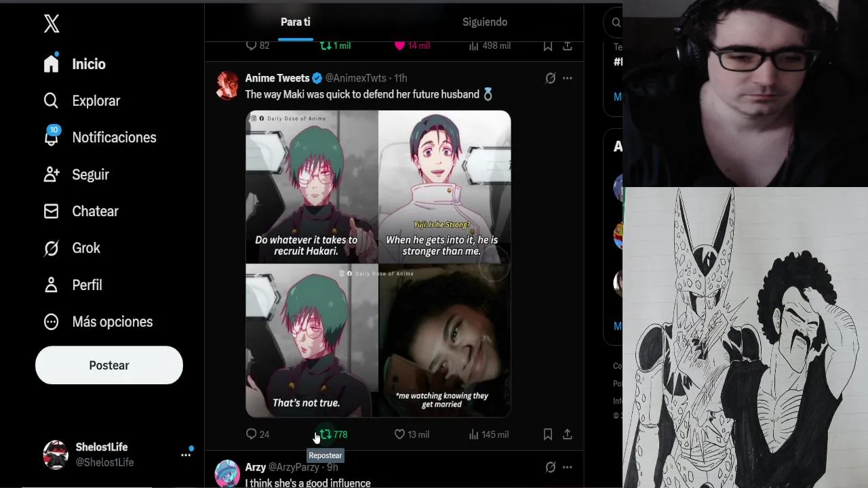Bookmark Anime Tweets post
The width and height of the screenshot is (868, 488).
[548, 434]
